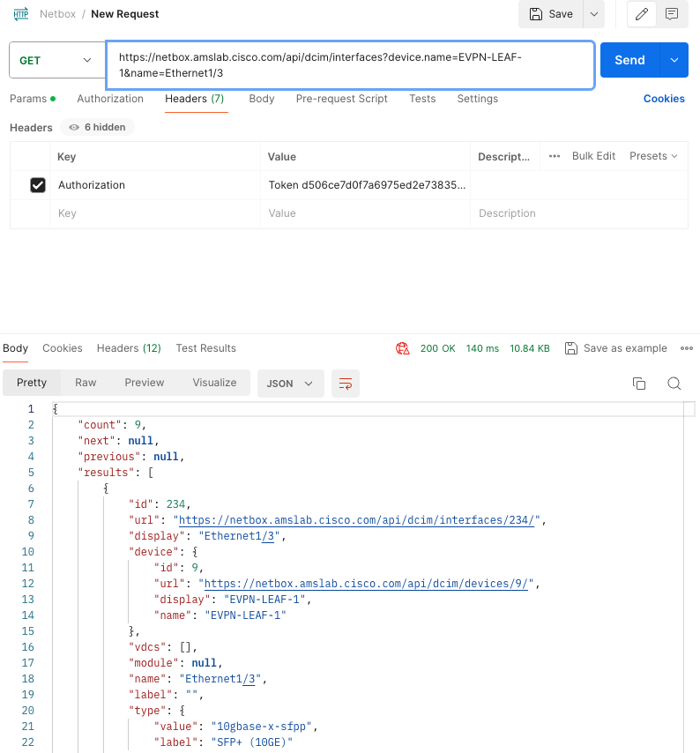
Task: Click Save as example
Action: click(x=616, y=348)
